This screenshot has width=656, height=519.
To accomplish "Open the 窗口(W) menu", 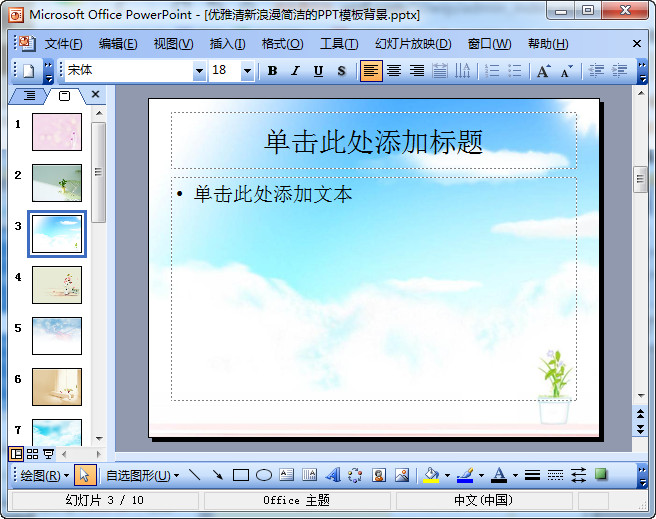I will [489, 43].
